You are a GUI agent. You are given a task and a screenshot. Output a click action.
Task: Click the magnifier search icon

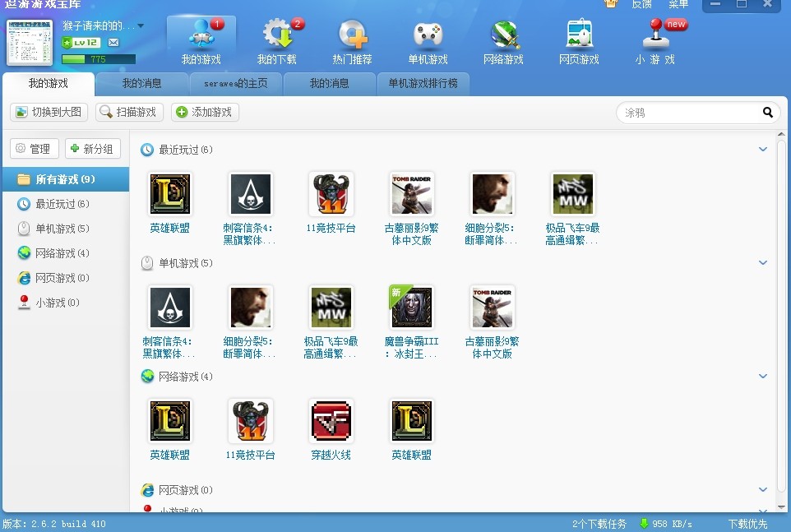tap(768, 113)
